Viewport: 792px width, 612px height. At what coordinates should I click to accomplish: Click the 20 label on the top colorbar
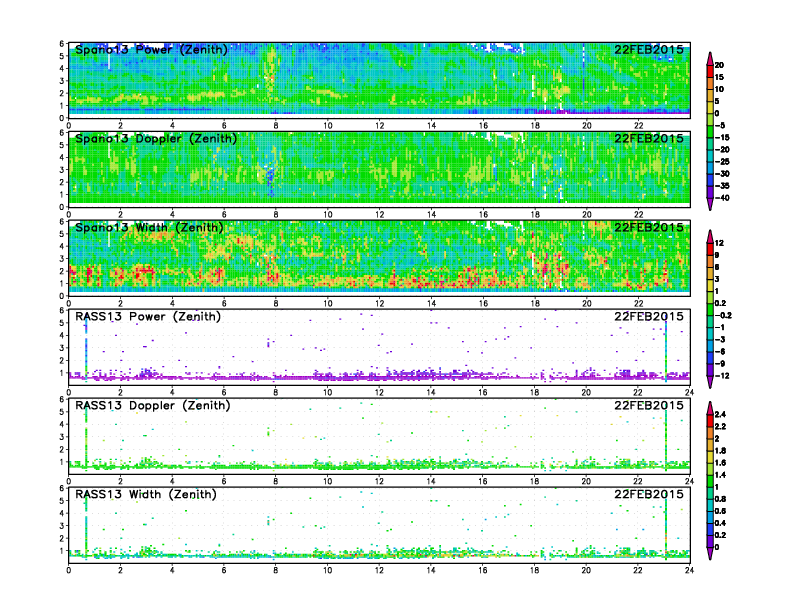pos(720,65)
